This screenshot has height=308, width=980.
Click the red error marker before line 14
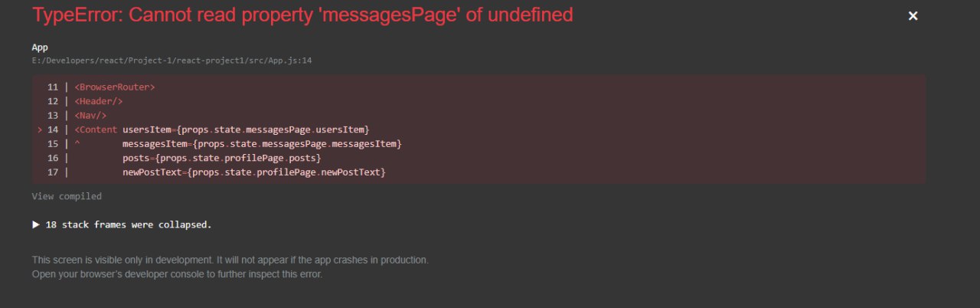click(x=39, y=129)
